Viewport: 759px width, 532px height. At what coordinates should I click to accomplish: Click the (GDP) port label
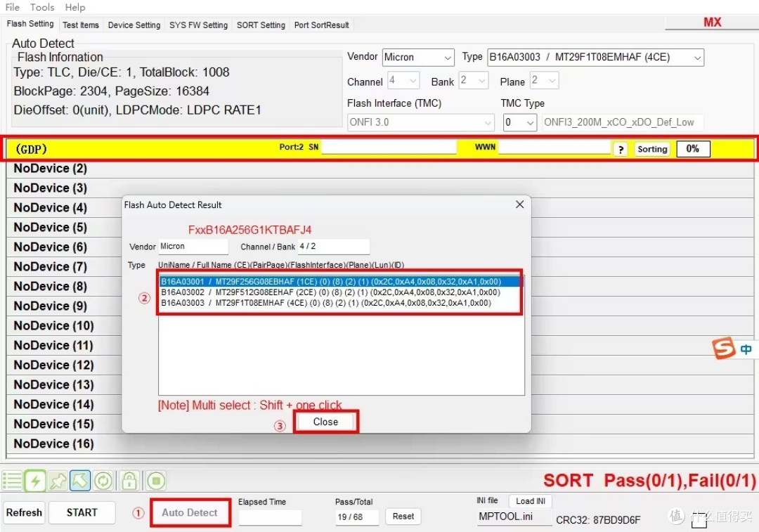point(32,149)
